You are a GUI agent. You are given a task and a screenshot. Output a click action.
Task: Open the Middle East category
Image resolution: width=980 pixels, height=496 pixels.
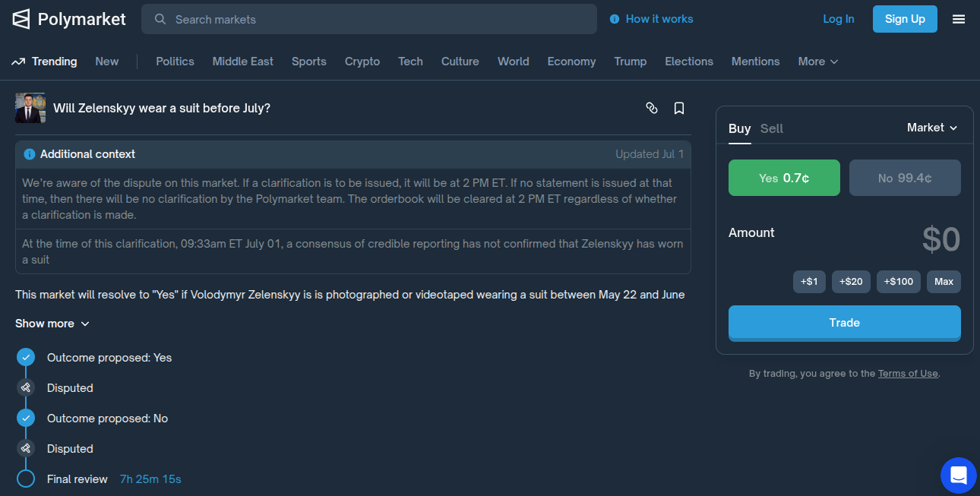pyautogui.click(x=243, y=62)
